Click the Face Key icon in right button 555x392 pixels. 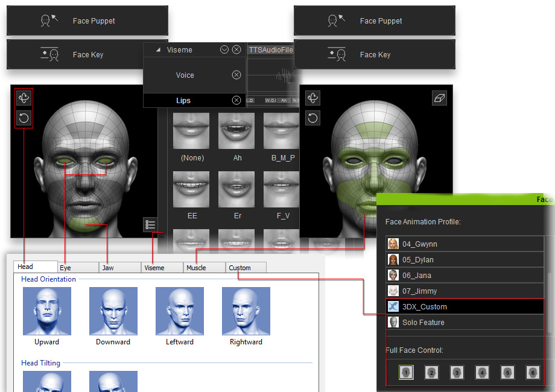click(337, 54)
